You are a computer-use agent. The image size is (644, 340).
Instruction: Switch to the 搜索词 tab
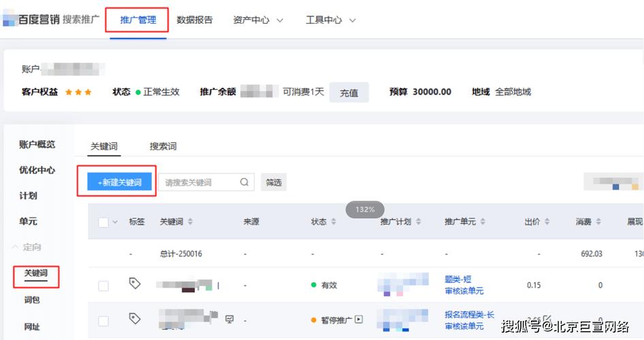point(163,146)
